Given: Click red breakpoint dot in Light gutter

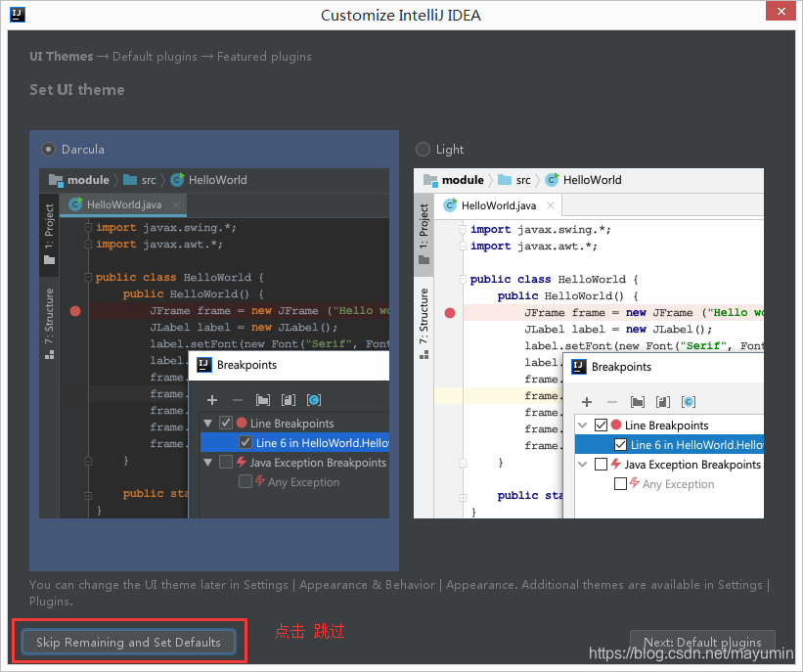Looking at the screenshot, I should pos(450,313).
